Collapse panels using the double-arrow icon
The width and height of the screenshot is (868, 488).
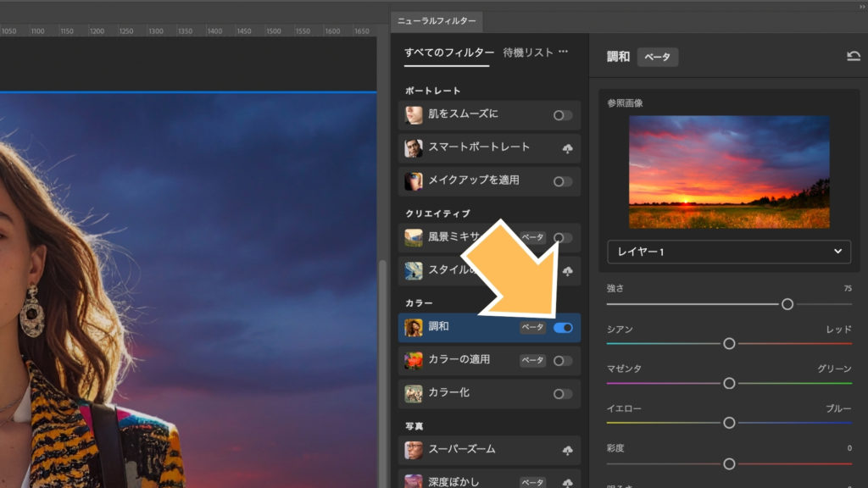click(862, 6)
